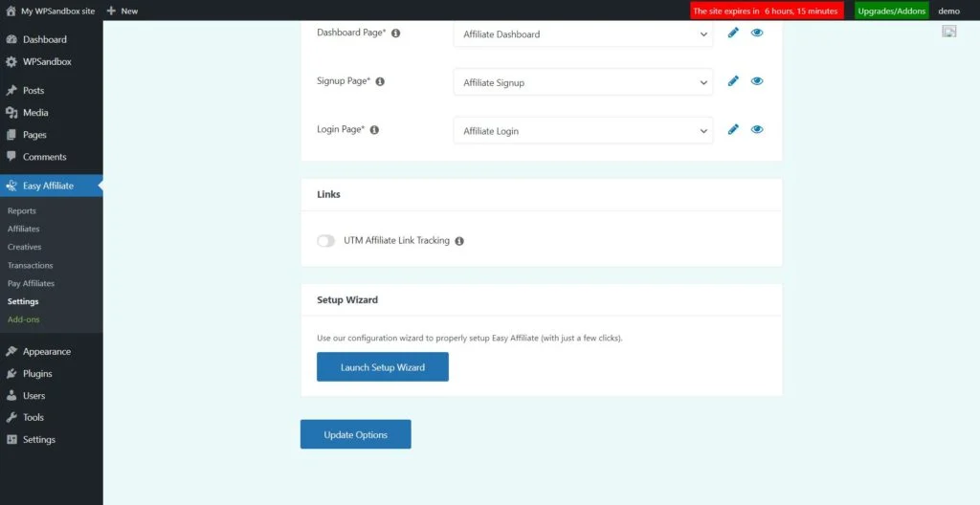Image resolution: width=980 pixels, height=505 pixels.
Task: Open the Easy Affiliate menu label
Action: click(x=48, y=186)
